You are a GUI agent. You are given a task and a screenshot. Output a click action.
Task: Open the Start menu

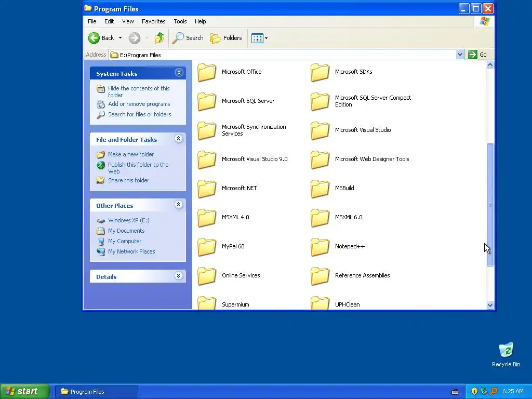25,391
